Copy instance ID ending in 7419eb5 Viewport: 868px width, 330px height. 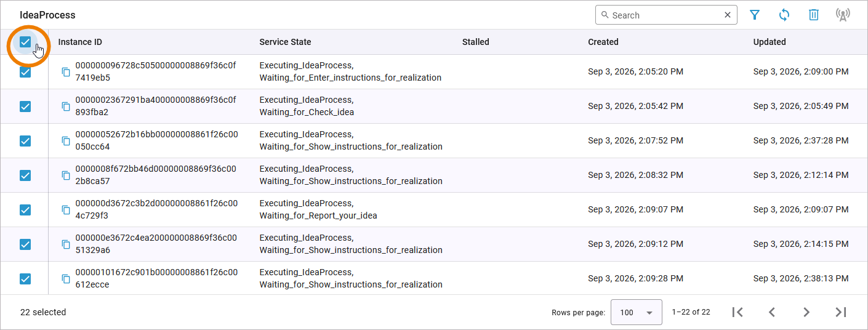(x=66, y=72)
